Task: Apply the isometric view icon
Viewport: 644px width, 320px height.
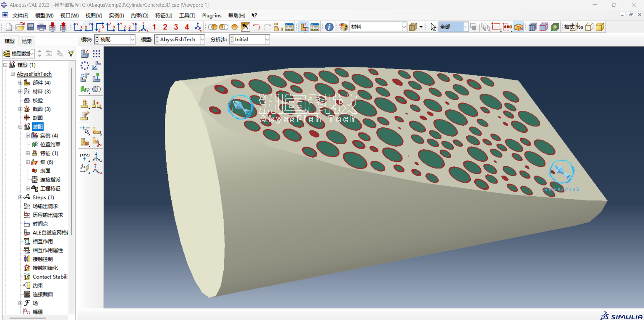Action: 144,27
